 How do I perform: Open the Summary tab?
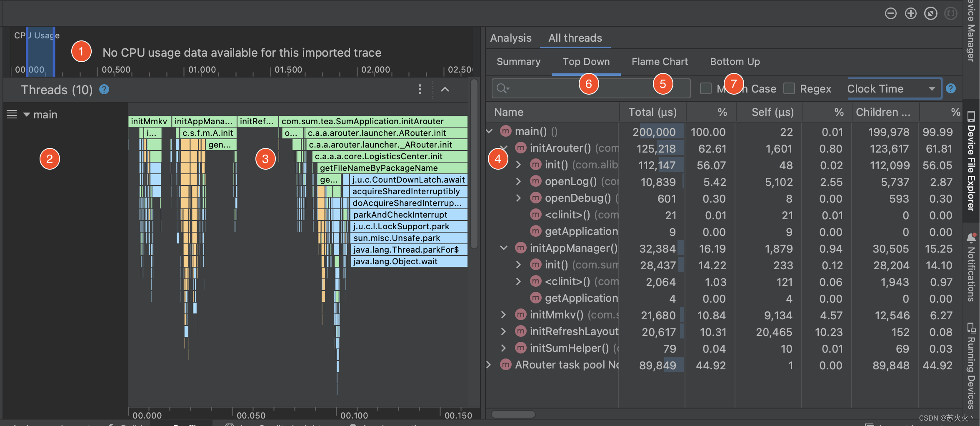(518, 62)
